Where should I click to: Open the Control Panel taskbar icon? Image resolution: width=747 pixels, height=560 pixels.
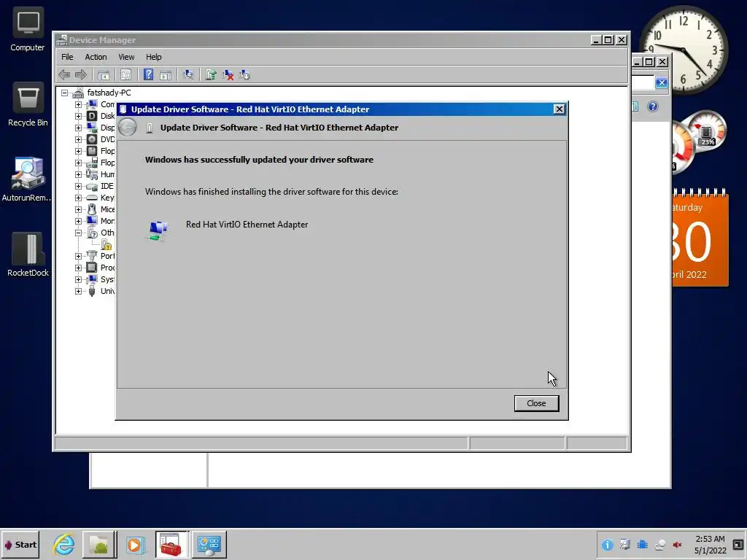point(209,544)
